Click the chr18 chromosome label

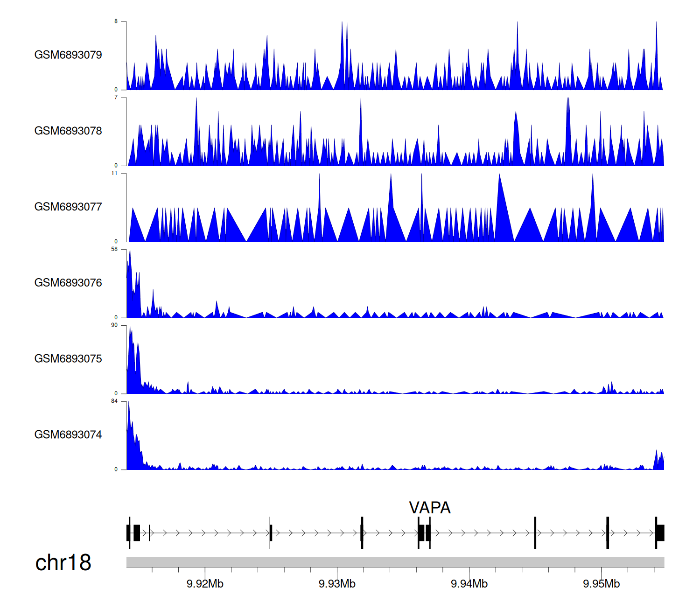63,563
